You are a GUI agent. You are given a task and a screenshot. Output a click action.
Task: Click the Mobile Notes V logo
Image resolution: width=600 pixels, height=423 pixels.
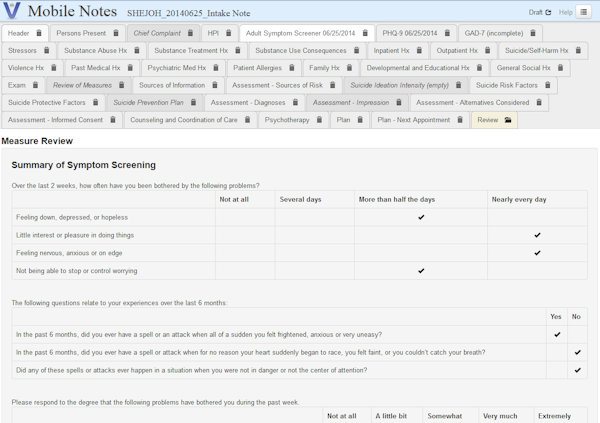click(11, 10)
